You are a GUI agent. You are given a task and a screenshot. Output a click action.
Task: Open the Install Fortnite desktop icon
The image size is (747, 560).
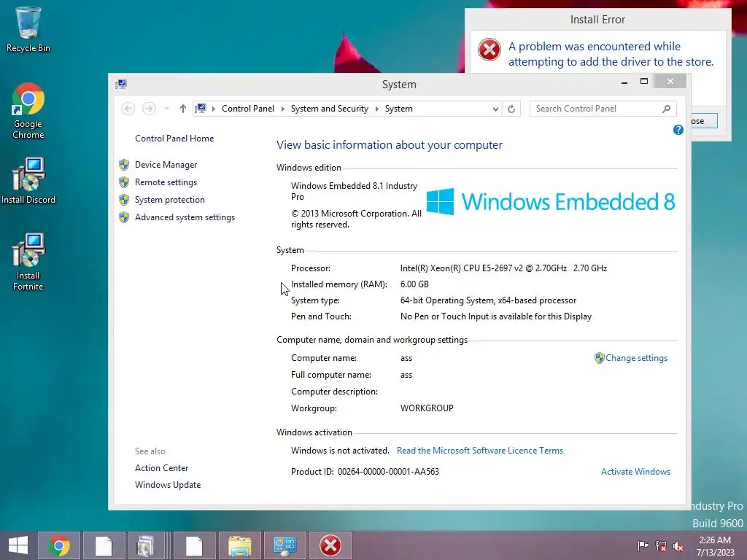point(28,262)
